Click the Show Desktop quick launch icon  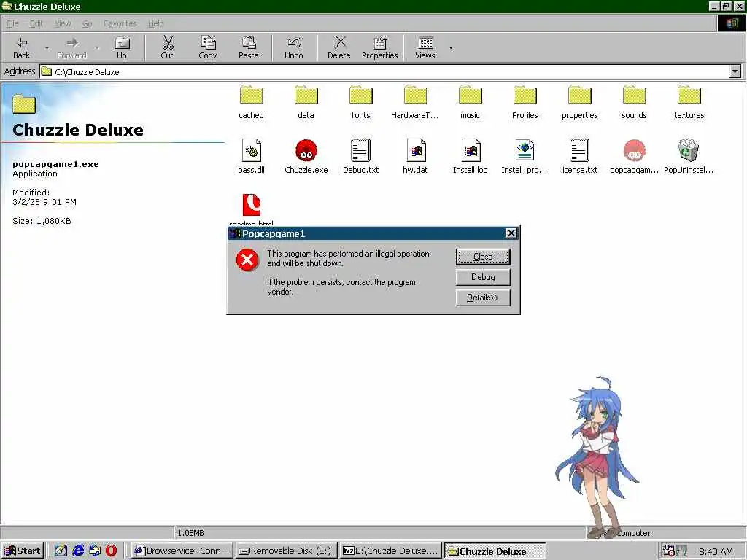point(61,551)
